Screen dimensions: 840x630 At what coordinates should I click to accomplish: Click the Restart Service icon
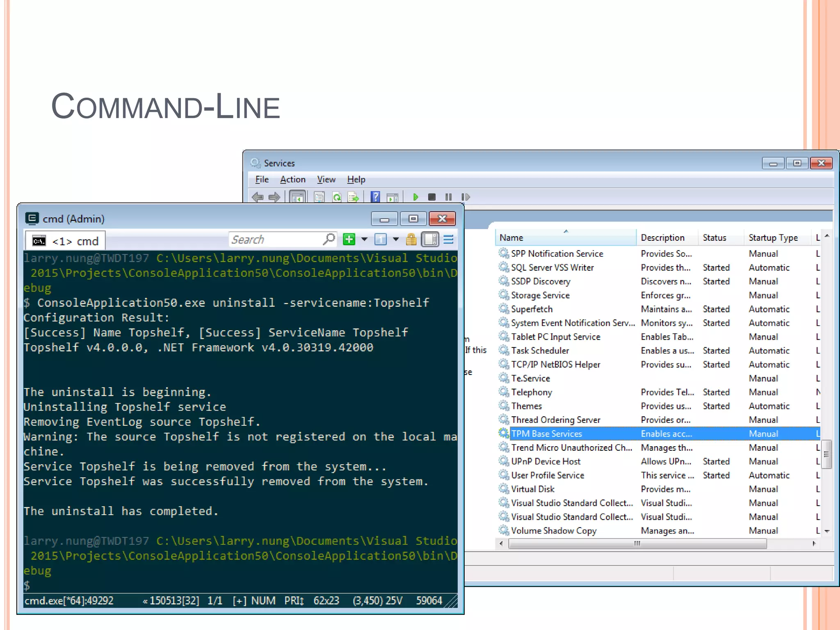click(465, 197)
